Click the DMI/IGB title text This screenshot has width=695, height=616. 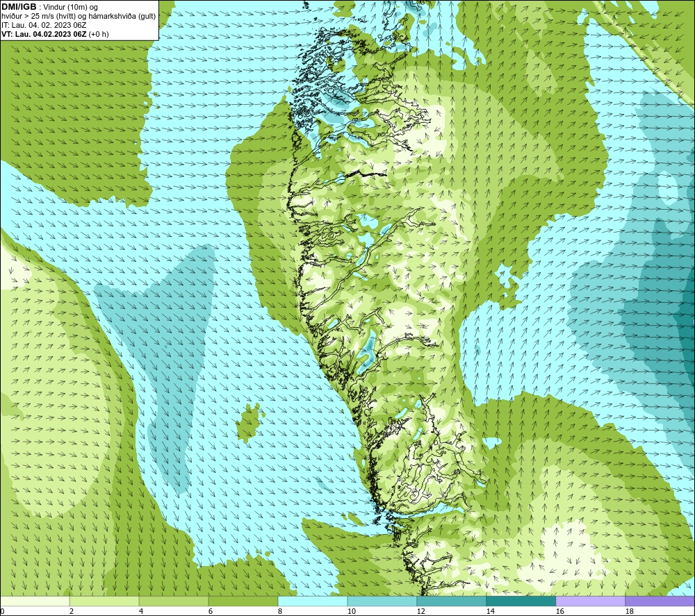pos(19,7)
